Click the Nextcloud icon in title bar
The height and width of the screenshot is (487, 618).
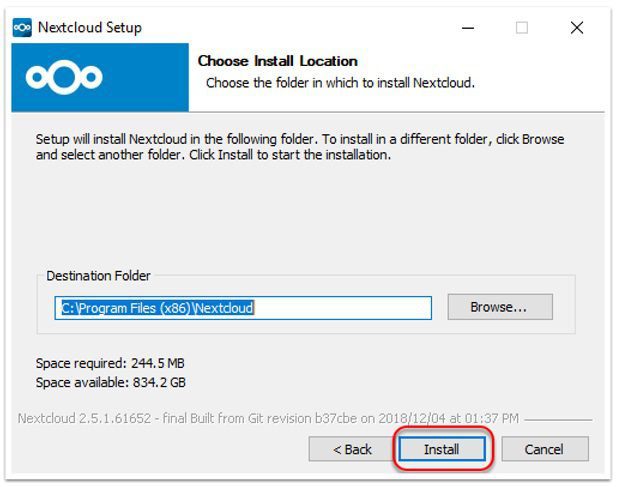(x=22, y=28)
